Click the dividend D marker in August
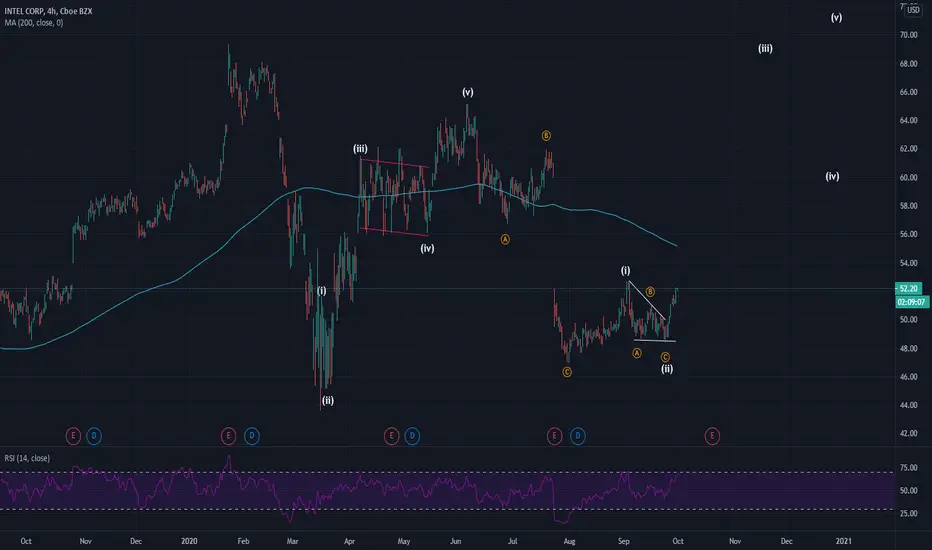Viewport: 932px width, 550px height. pyautogui.click(x=578, y=436)
